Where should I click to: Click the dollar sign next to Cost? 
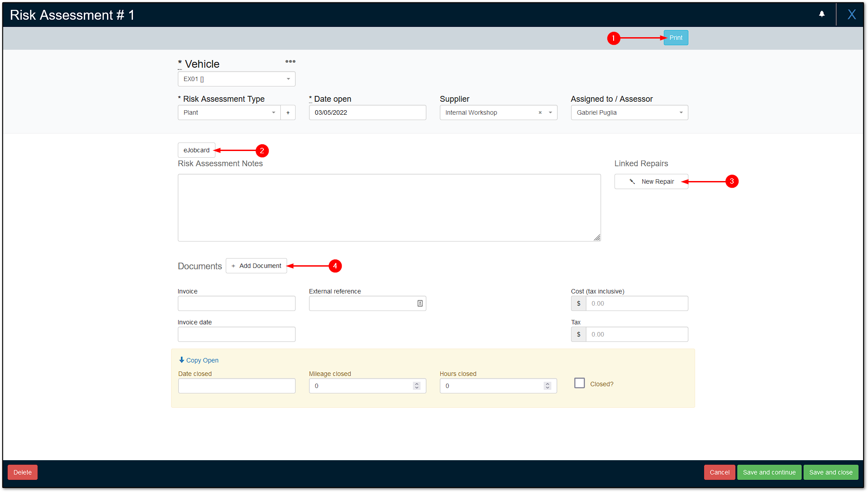point(579,303)
